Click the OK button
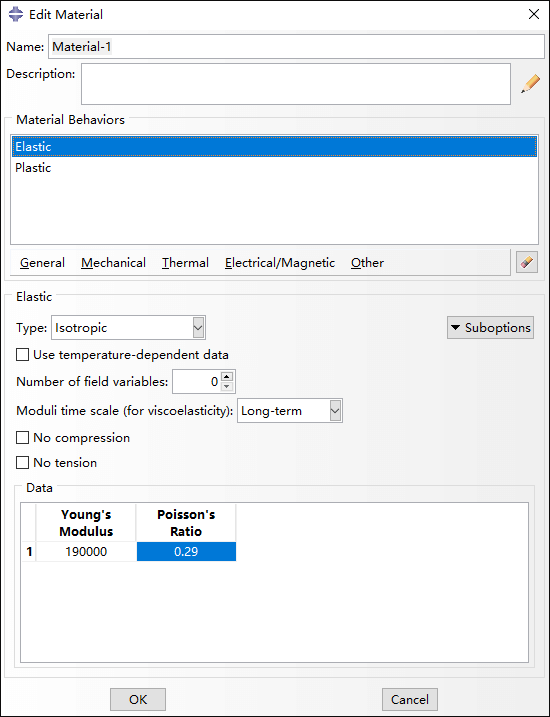The width and height of the screenshot is (550, 717). point(138,700)
